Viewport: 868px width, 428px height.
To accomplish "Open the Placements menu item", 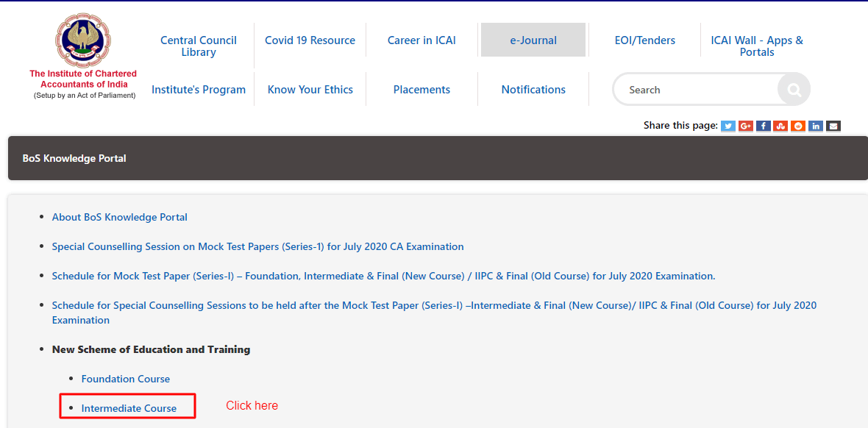I will point(421,90).
